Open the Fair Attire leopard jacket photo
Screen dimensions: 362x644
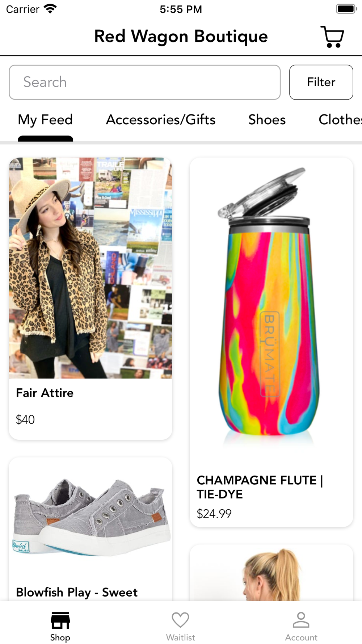(90, 268)
